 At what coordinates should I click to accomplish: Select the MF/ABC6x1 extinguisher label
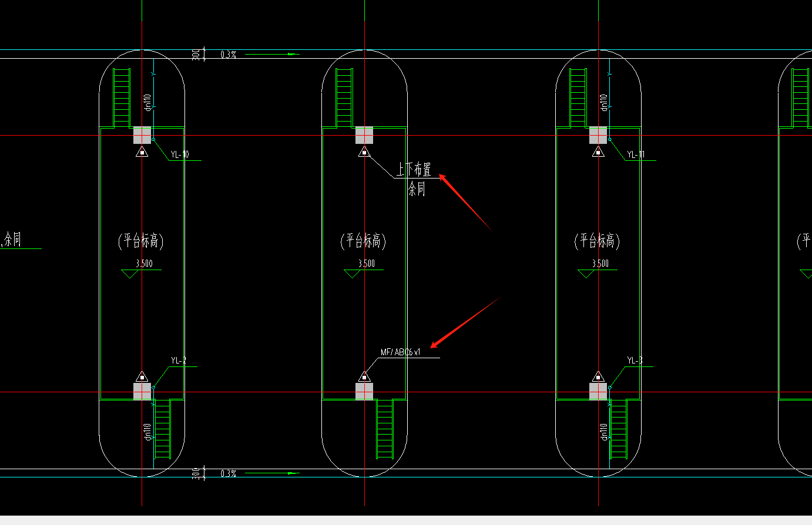401,352
